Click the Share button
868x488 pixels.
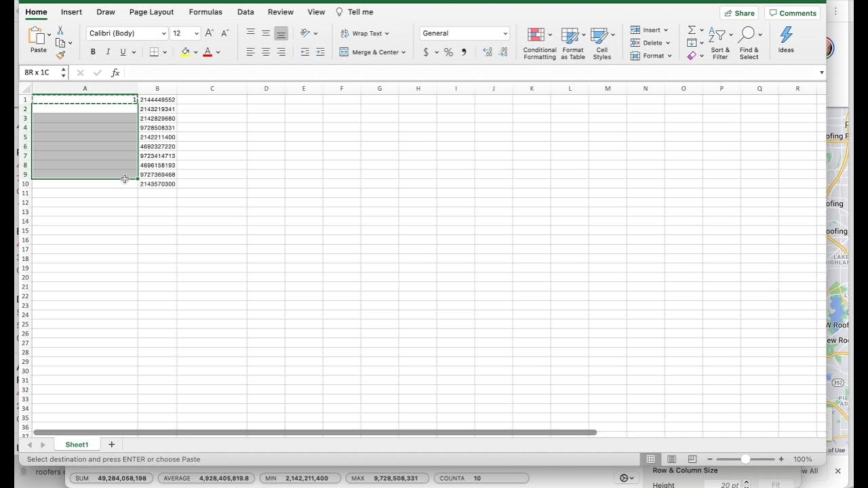(x=739, y=13)
